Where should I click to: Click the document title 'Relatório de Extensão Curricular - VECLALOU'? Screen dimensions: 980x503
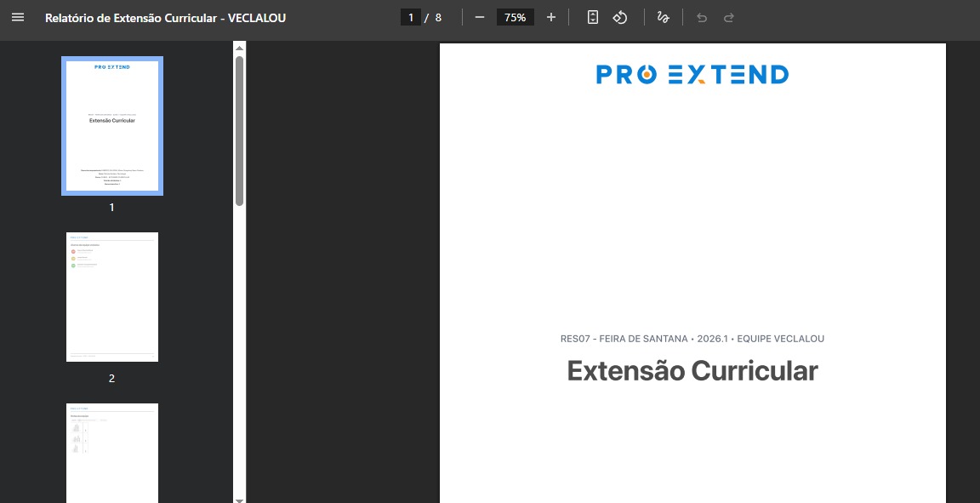[166, 18]
